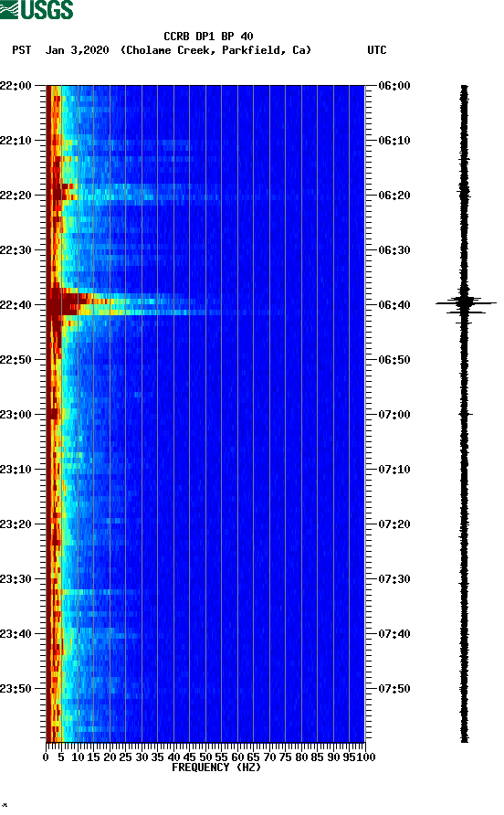The image size is (504, 815).
Task: Click the 06:00 UTC time label
Action: pyautogui.click(x=394, y=85)
